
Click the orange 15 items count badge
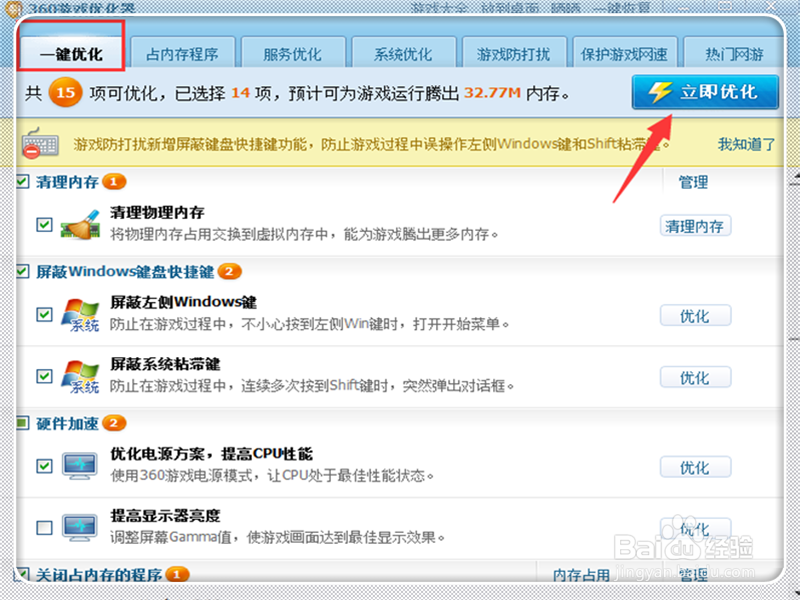pyautogui.click(x=65, y=93)
